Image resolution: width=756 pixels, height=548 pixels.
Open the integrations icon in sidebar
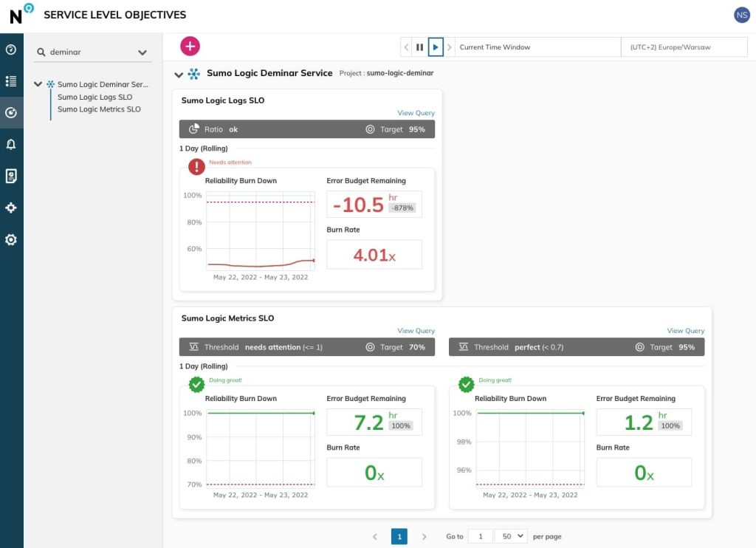(11, 208)
